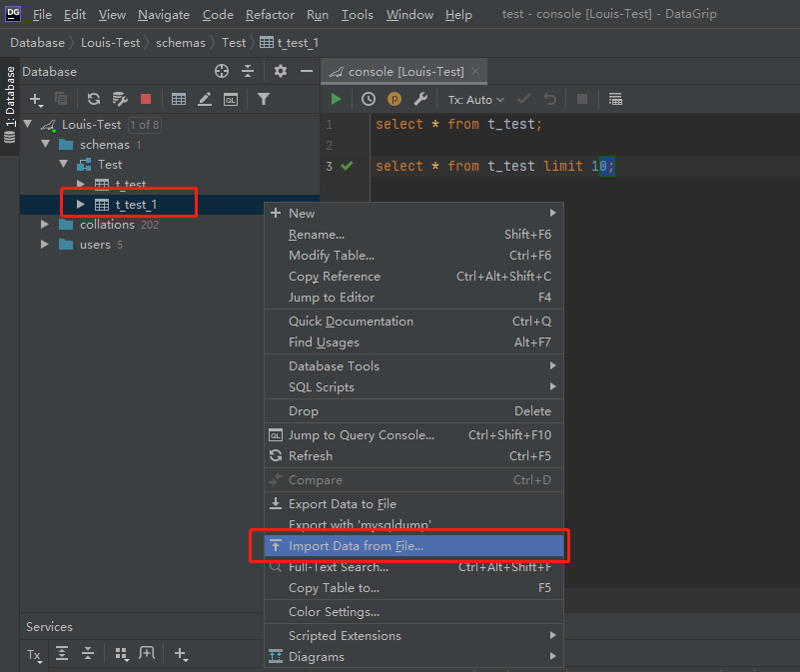Select Modify Table... from context menu
Viewport: 800px width, 672px height.
413,256
